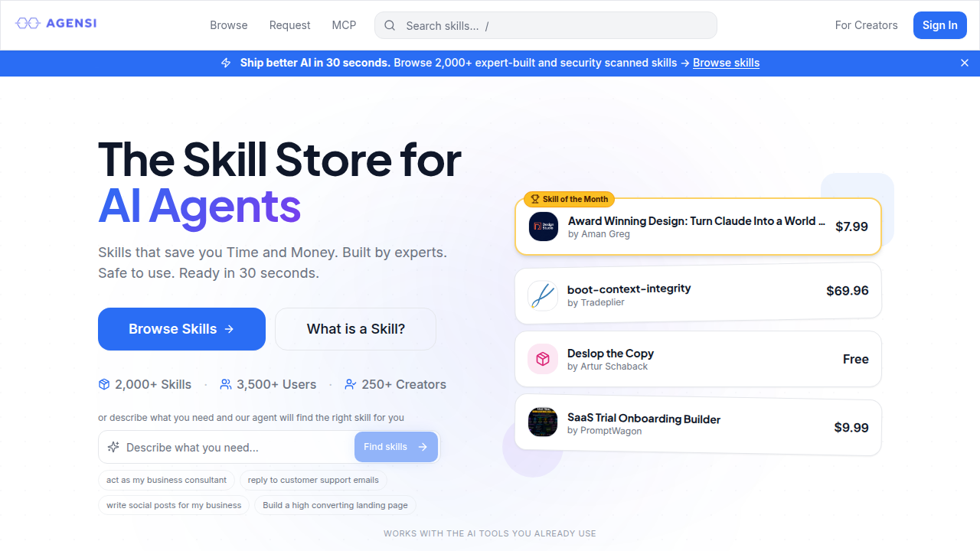This screenshot has height=551, width=980.
Task: Click the trophy icon on Skill of the Month
Action: click(535, 199)
